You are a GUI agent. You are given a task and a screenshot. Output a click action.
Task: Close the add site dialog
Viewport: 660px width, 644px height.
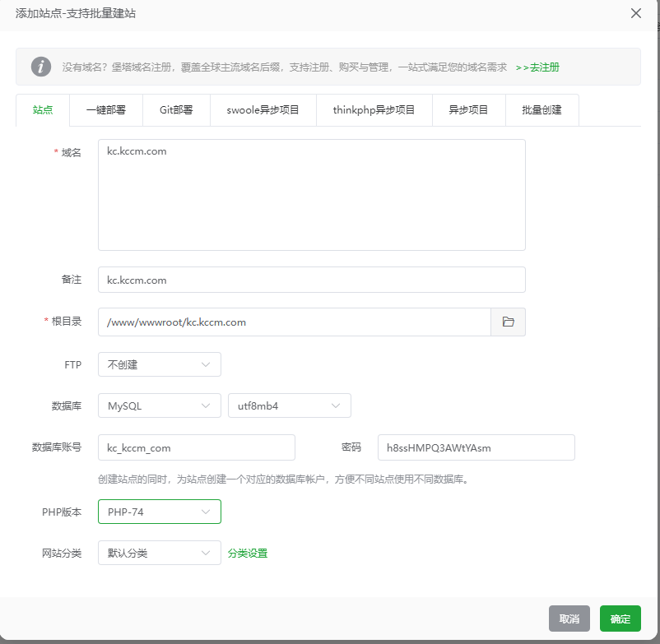[636, 13]
